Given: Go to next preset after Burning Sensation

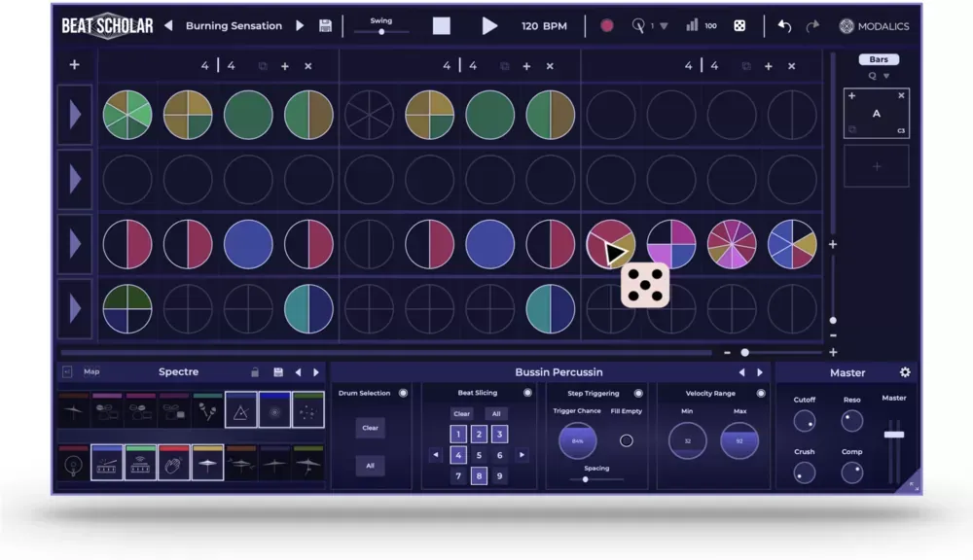Looking at the screenshot, I should click(300, 26).
